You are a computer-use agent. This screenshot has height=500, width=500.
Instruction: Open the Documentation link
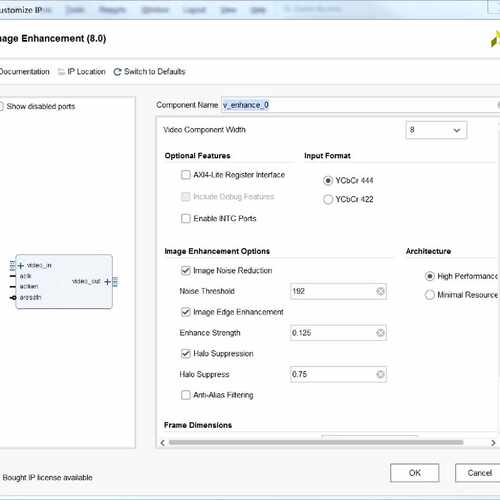point(24,72)
